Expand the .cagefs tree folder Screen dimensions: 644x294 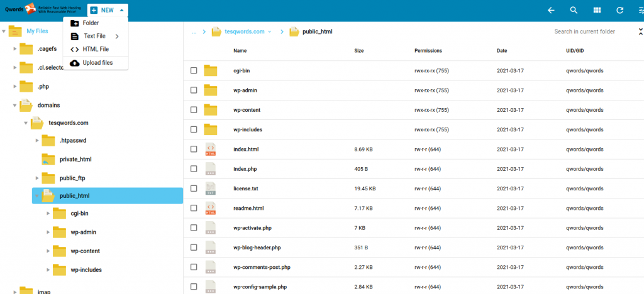click(x=15, y=49)
